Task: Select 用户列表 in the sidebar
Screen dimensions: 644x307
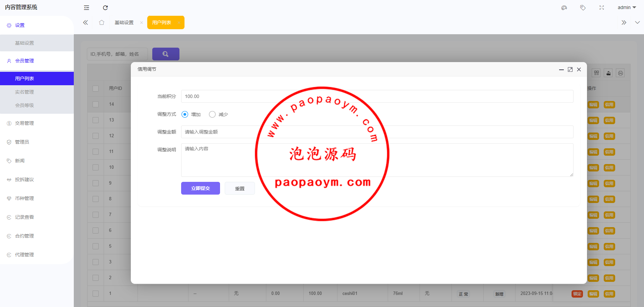Action: pos(37,79)
